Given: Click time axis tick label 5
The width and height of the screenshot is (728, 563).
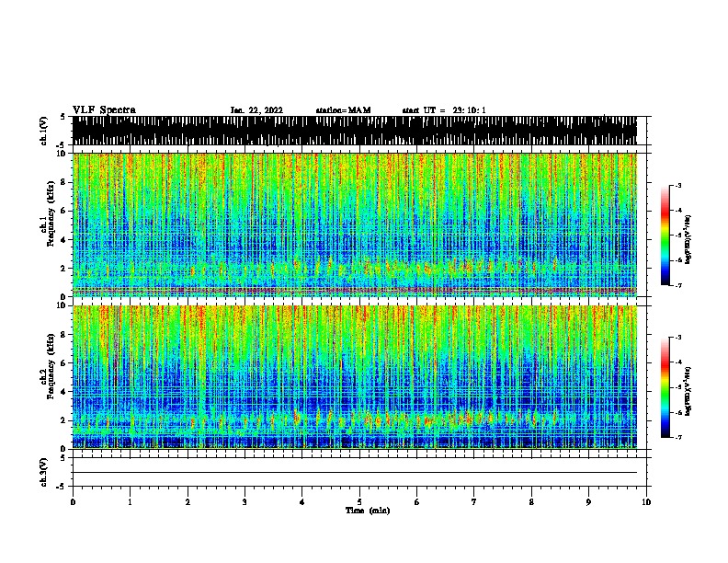Looking at the screenshot, I should (359, 502).
